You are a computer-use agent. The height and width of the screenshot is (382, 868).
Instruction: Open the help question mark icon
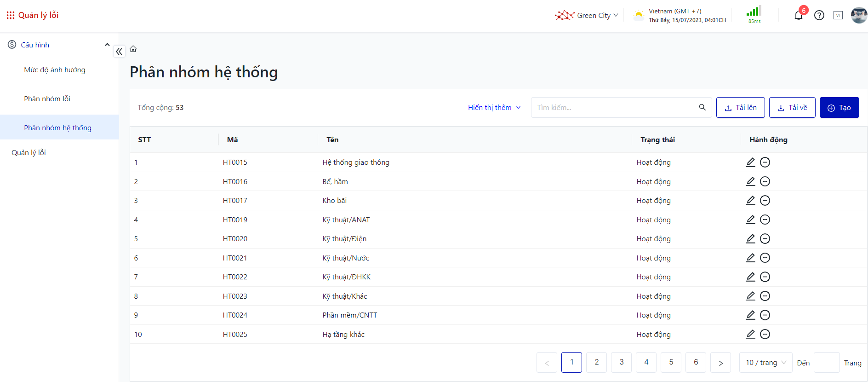tap(819, 16)
